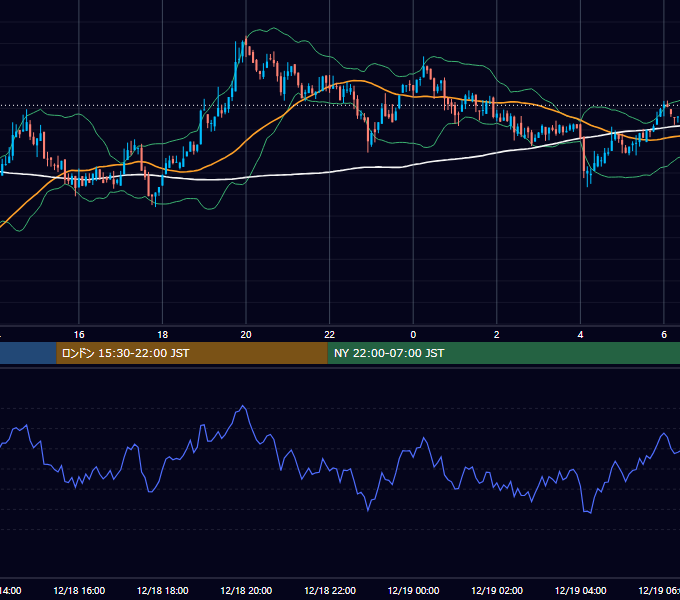
Task: Click the 2 hour axis label
Action: [497, 335]
